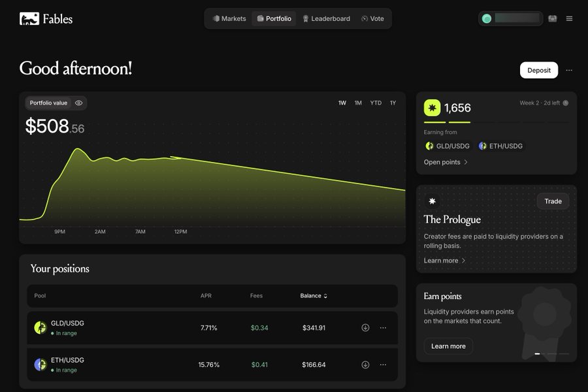The height and width of the screenshot is (392, 588).
Task: Sort positions by Balance column
Action: pos(314,295)
